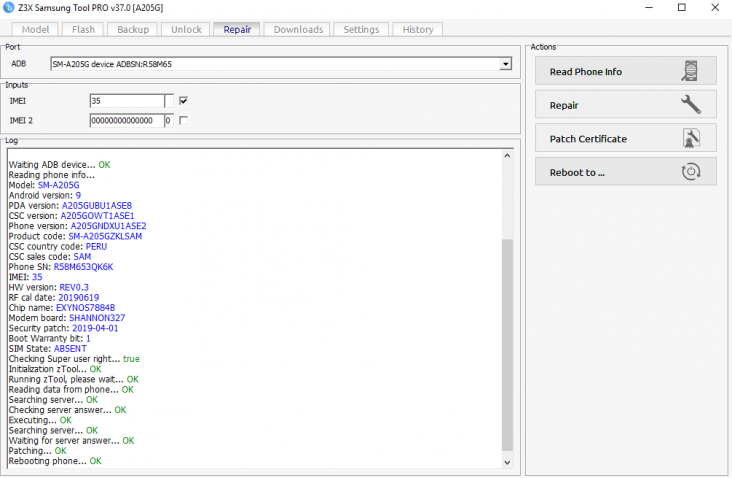Click HW version REV0.3
The height and width of the screenshot is (478, 732).
74,288
